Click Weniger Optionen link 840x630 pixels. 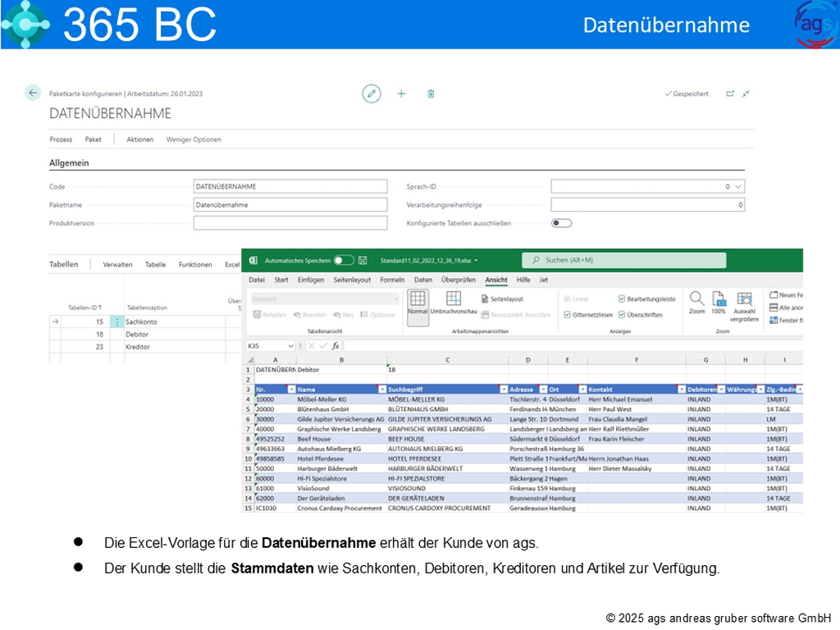click(194, 139)
